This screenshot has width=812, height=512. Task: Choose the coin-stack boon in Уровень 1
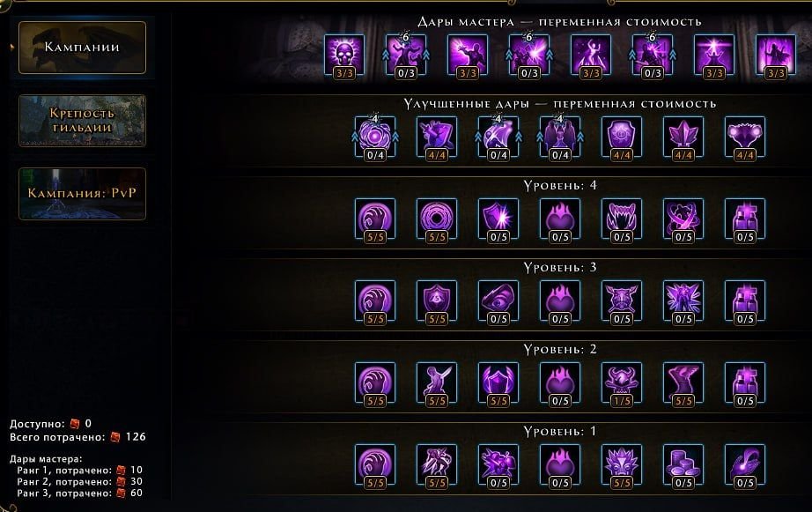click(x=683, y=466)
